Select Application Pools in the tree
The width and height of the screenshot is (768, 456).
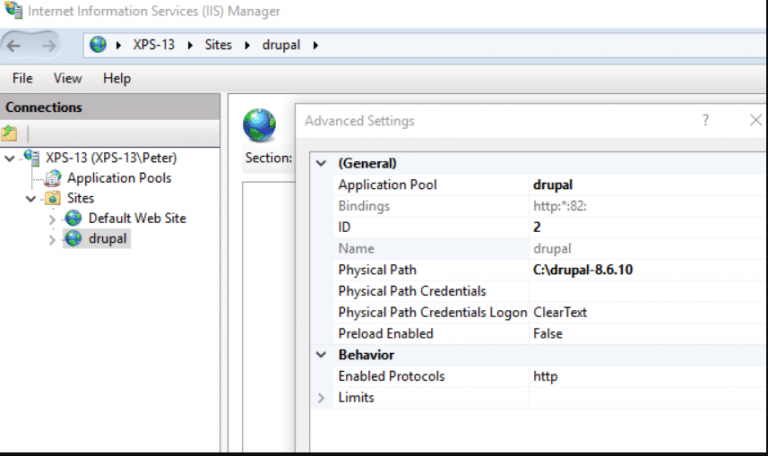(x=119, y=178)
